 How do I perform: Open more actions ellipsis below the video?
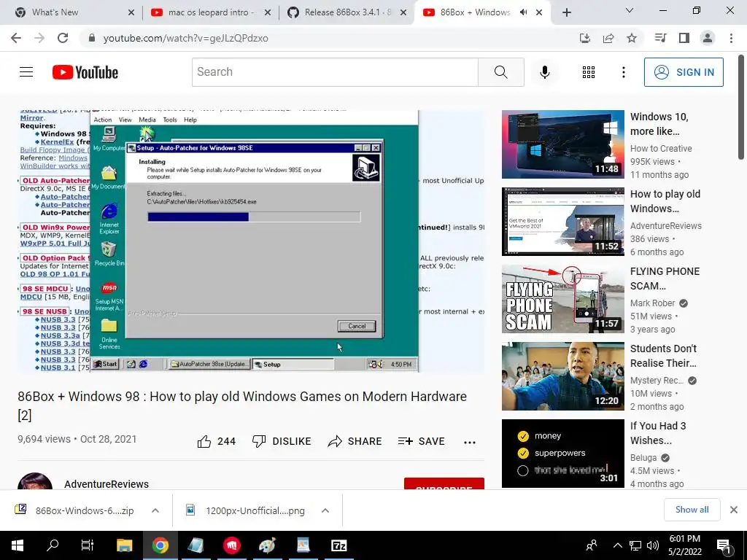(469, 443)
